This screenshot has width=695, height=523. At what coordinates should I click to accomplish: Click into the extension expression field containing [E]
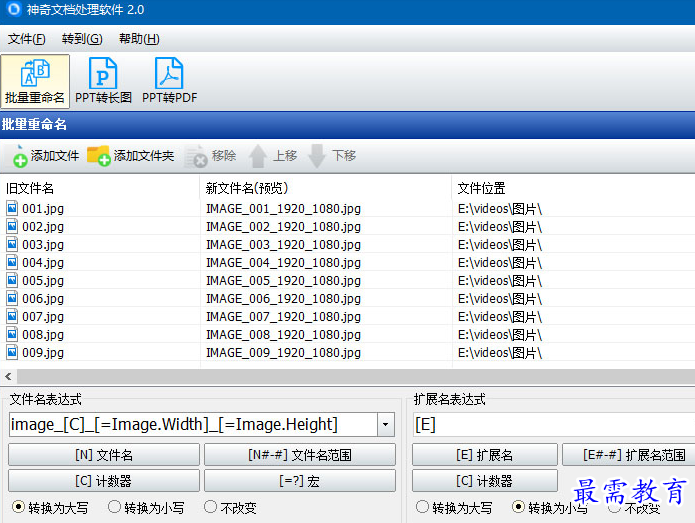coord(554,425)
